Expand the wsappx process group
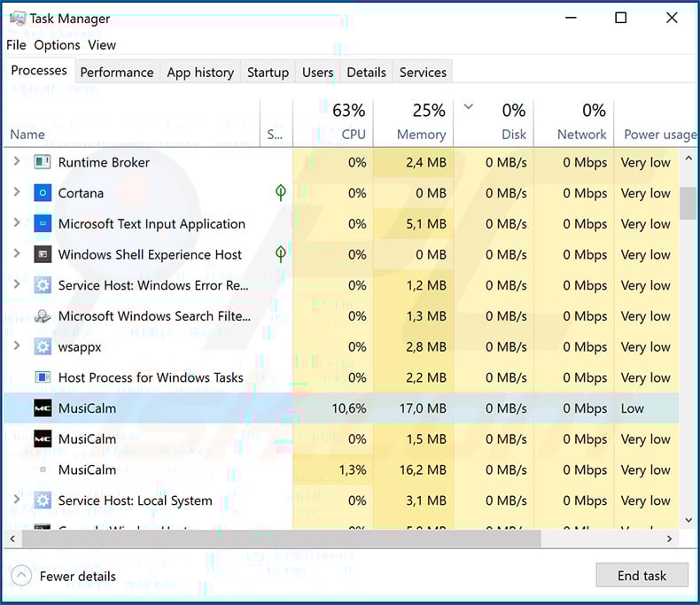The height and width of the screenshot is (605, 700). (x=17, y=345)
